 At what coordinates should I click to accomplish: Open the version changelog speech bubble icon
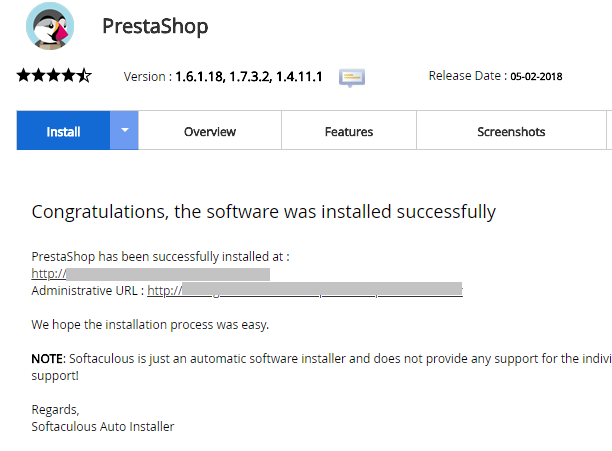point(352,77)
